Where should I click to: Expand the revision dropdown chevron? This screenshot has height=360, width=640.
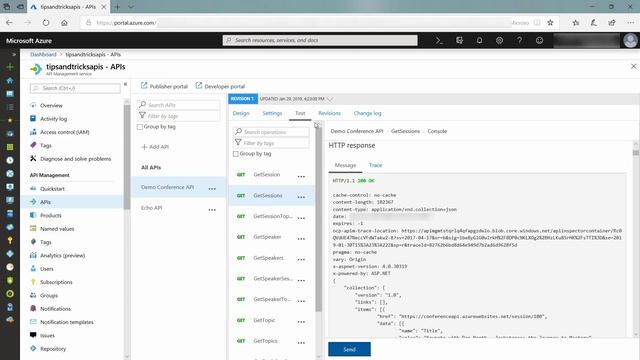tap(330, 99)
